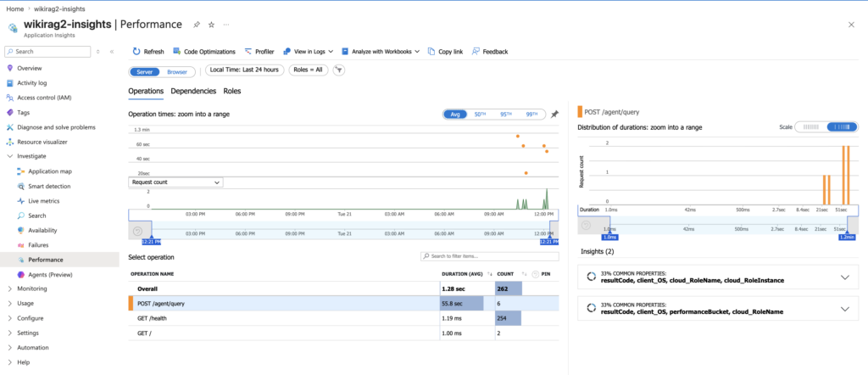Open the View in Logs dropdown
Screen dimensions: 868x375
point(309,52)
